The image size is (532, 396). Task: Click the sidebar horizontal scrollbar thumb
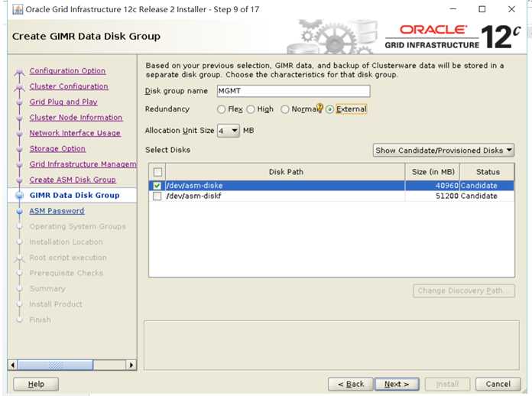pos(55,365)
